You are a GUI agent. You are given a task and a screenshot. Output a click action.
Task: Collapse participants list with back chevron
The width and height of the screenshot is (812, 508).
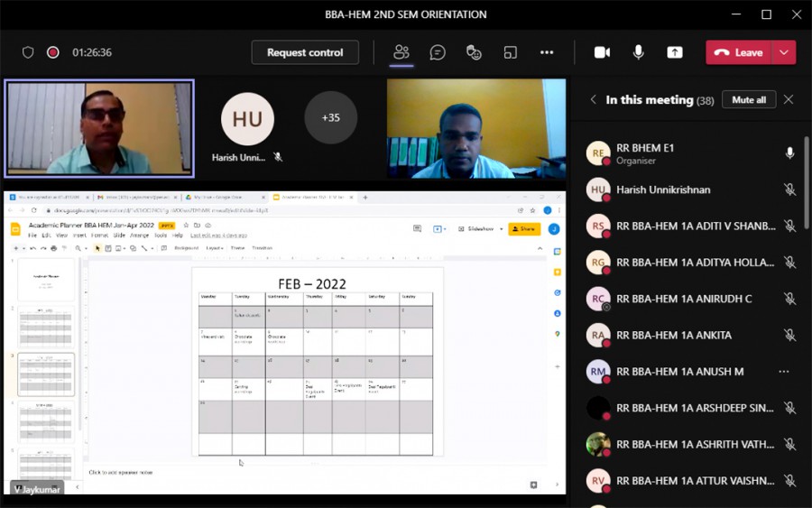[593, 100]
